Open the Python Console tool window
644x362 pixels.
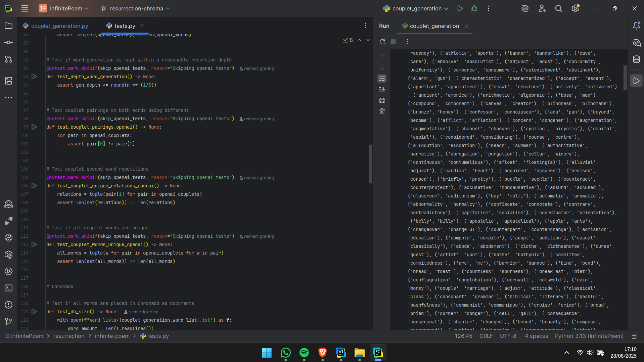(9, 238)
